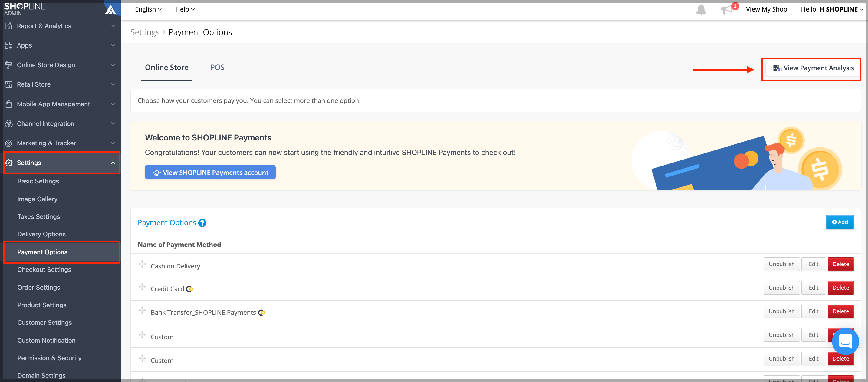Click the SHOPLINE Payments badge beside Credit Card
868x382 pixels.
click(x=190, y=289)
